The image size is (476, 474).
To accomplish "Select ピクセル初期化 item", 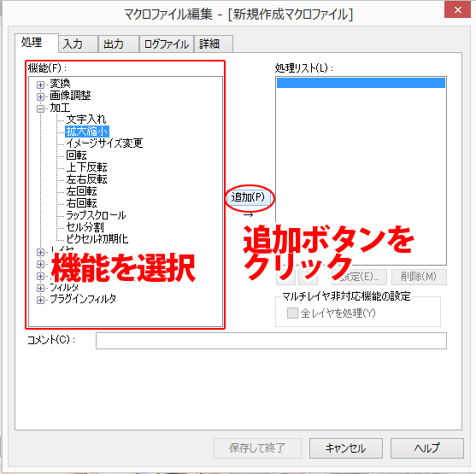I will pos(97,239).
